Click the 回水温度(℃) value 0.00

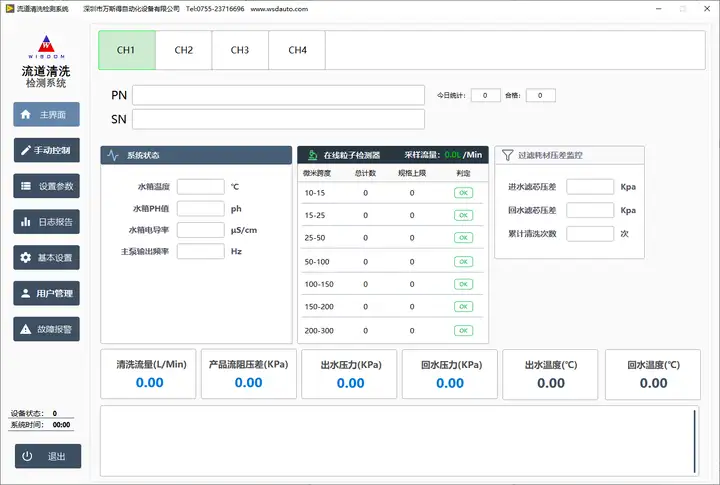coord(653,383)
